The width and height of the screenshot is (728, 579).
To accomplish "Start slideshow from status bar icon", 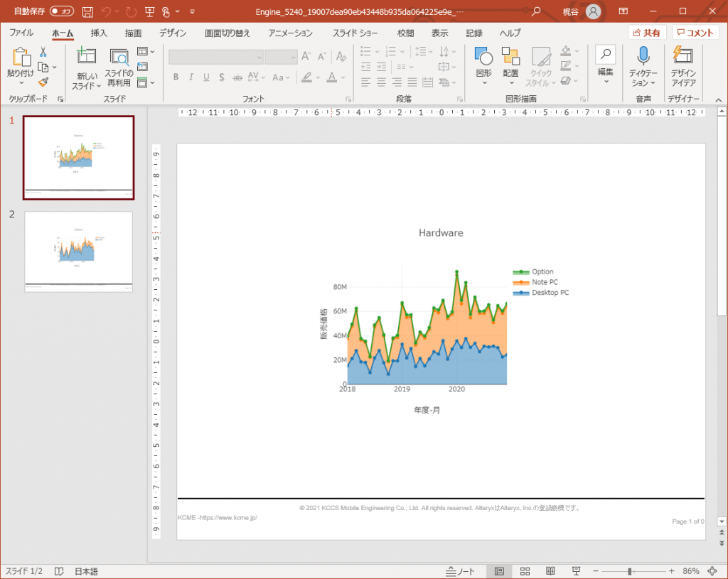I will [x=575, y=571].
